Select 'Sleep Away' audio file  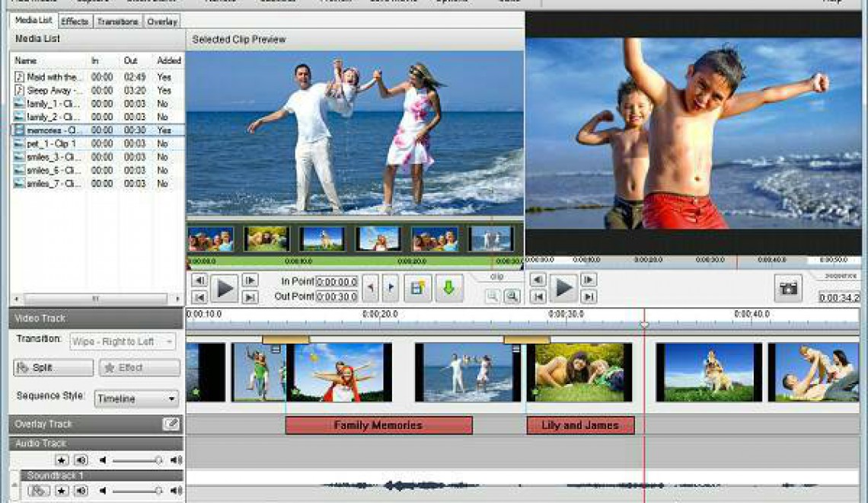(97, 90)
